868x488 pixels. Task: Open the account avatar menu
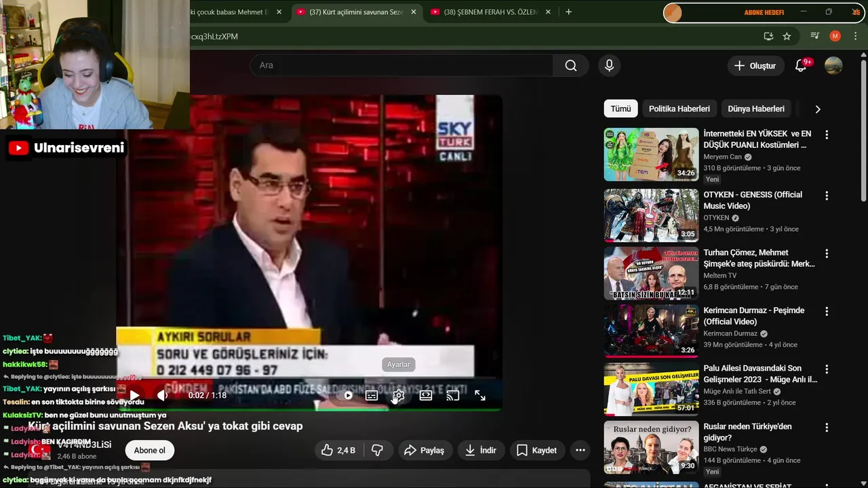tap(833, 66)
